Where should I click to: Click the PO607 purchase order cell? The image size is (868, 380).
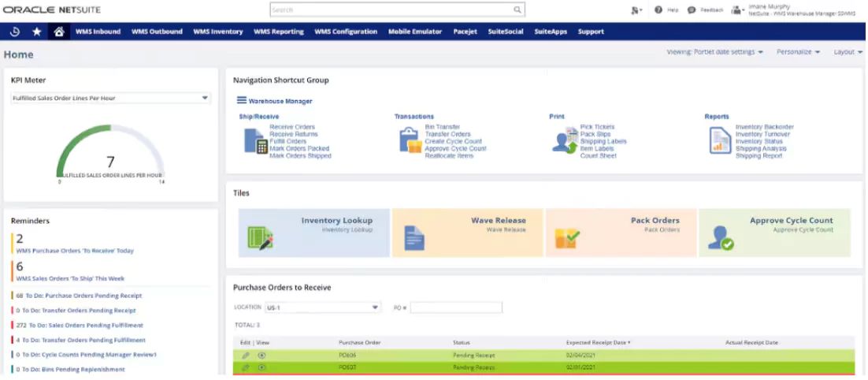347,367
